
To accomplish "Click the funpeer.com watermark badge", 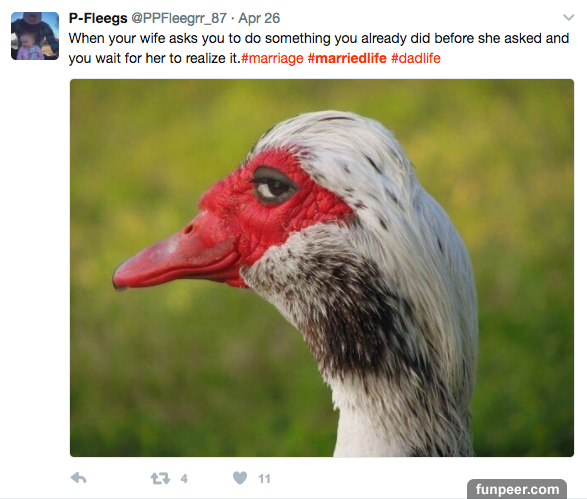I will 517,489.
